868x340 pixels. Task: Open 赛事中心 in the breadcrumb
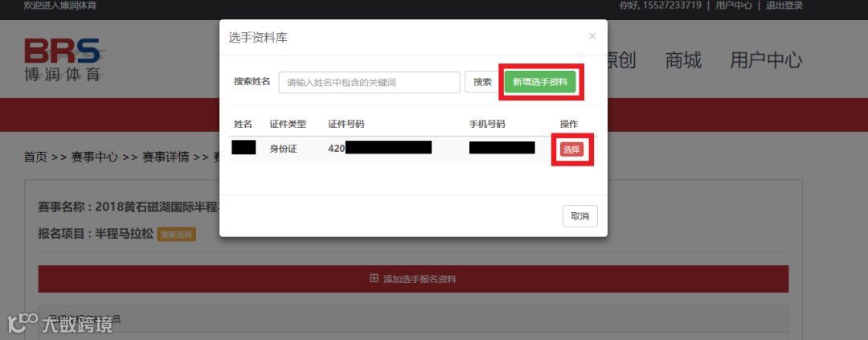tap(94, 157)
